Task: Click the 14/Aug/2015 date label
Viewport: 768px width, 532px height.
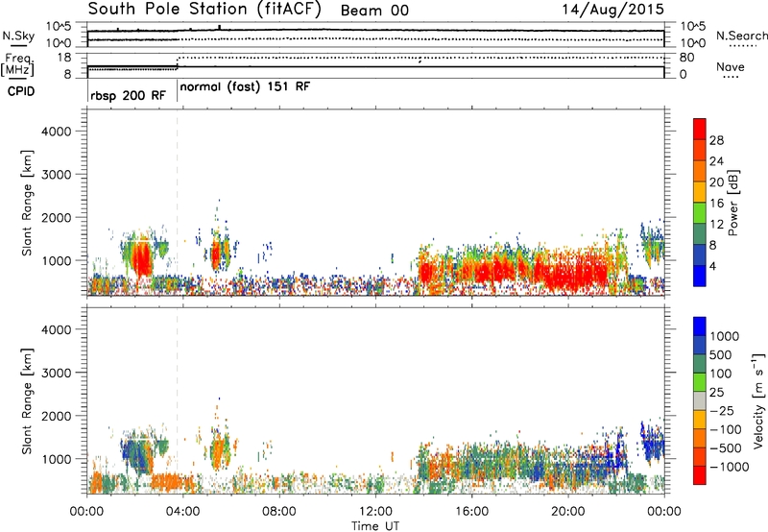Action: click(612, 10)
